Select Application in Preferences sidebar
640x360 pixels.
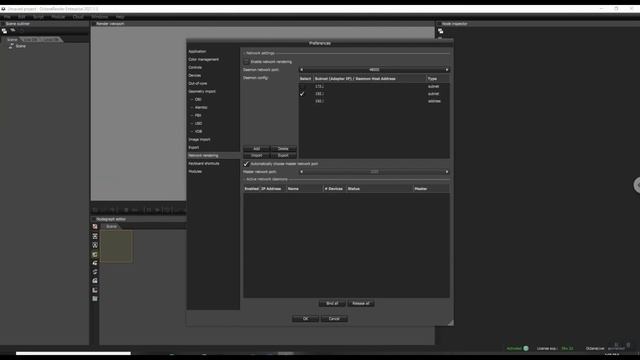pos(197,51)
